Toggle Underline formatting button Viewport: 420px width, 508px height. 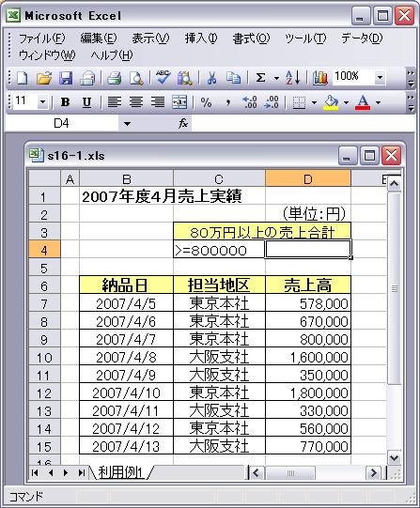[x=86, y=102]
